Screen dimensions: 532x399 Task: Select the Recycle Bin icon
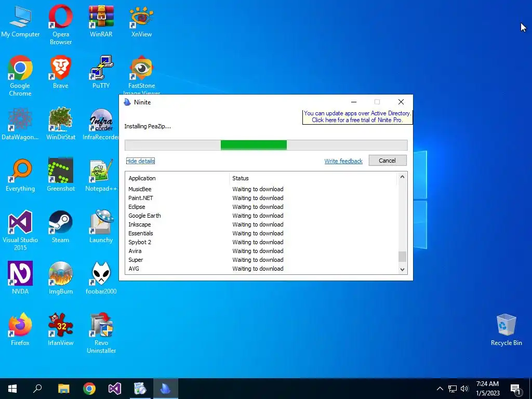click(x=506, y=330)
